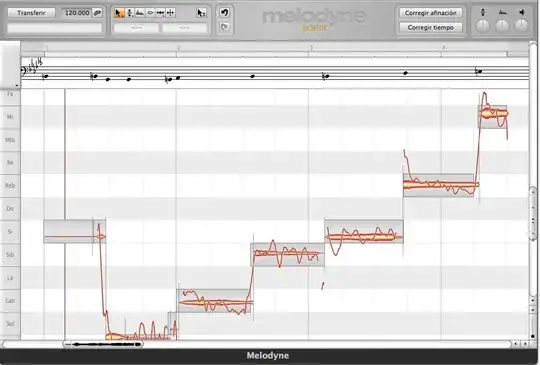Select the main arrow tool
The width and height of the screenshot is (540, 365).
[x=119, y=13]
